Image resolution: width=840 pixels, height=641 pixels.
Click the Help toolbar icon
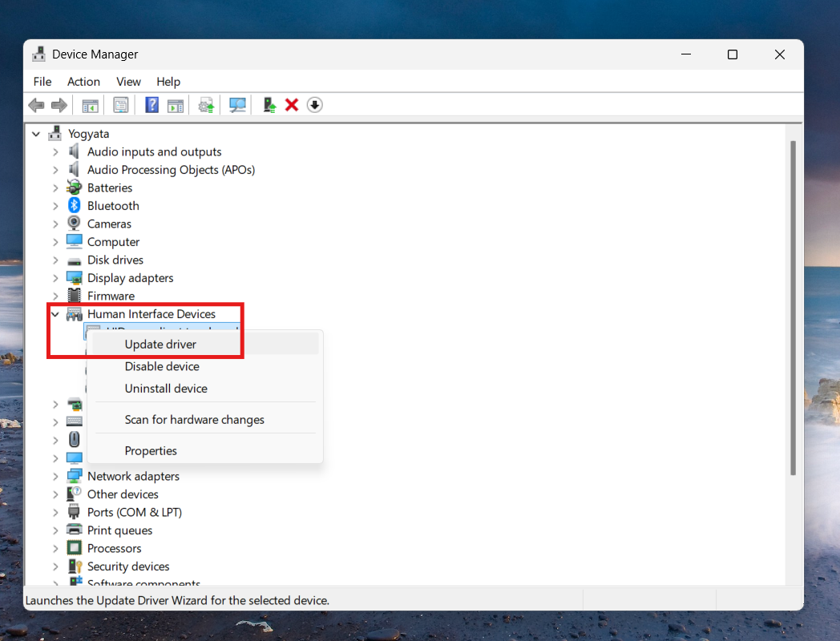pyautogui.click(x=151, y=105)
